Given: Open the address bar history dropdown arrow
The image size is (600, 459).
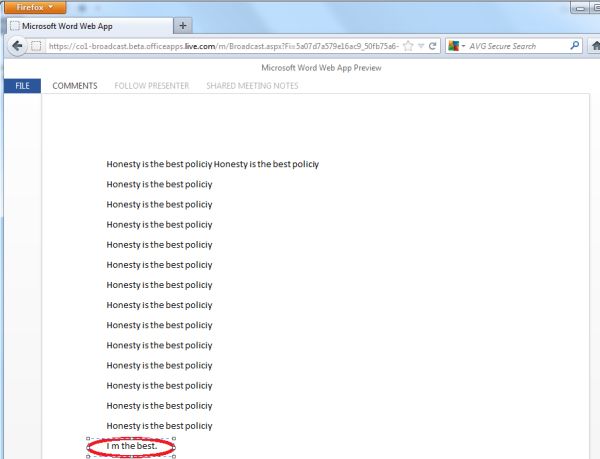Looking at the screenshot, I should point(421,46).
